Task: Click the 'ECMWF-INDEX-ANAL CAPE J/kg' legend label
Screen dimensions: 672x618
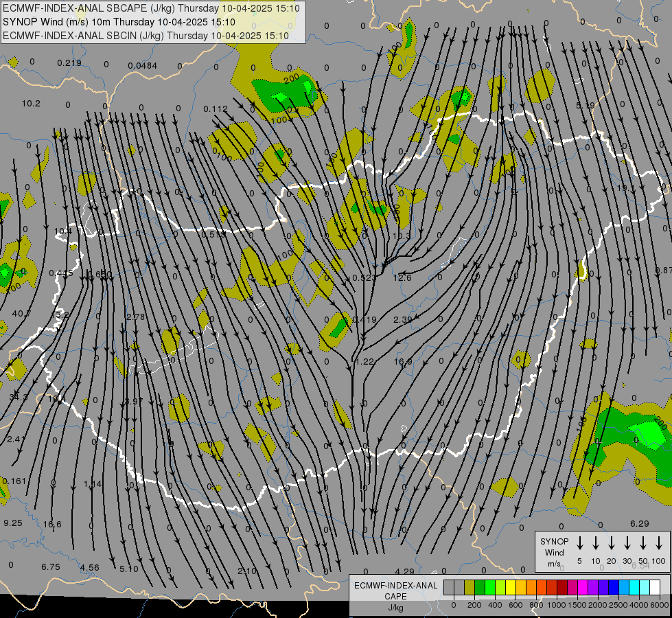Action: 395,596
